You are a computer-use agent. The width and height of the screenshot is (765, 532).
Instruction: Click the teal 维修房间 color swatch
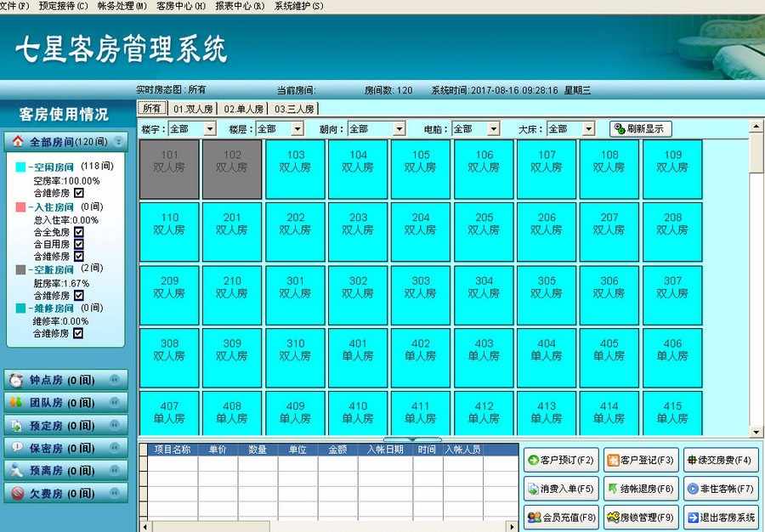pos(20,308)
